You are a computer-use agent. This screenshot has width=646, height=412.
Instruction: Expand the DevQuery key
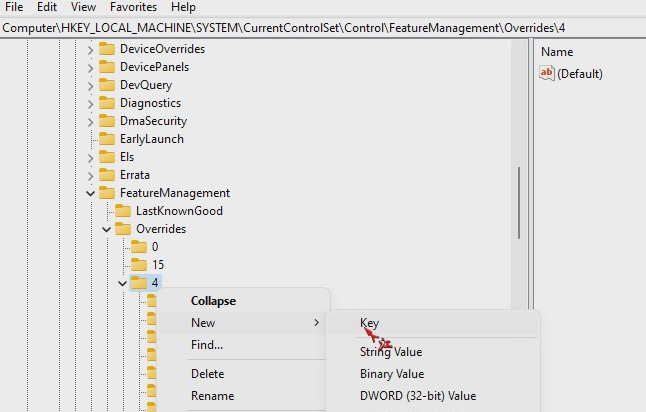[91, 86]
